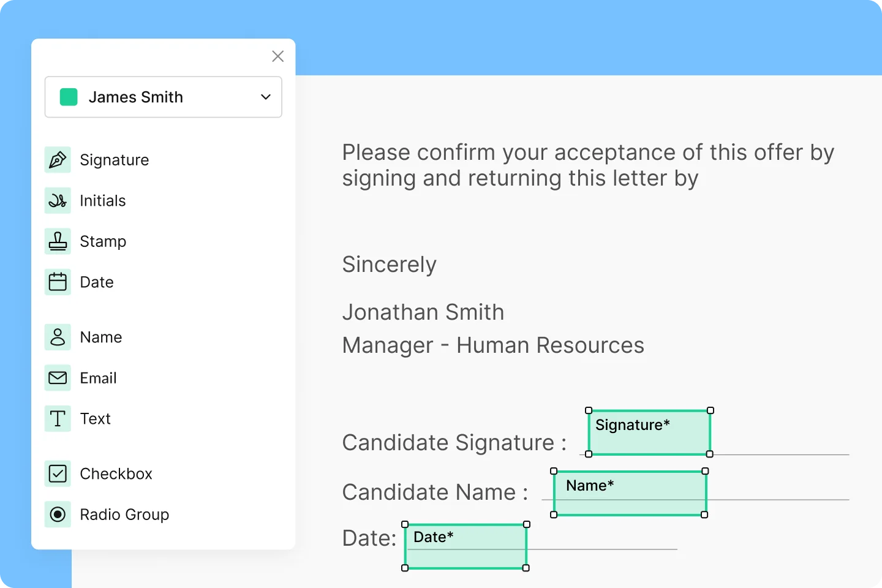This screenshot has height=588, width=882.
Task: Click the Radio Group option icon
Action: click(x=57, y=514)
